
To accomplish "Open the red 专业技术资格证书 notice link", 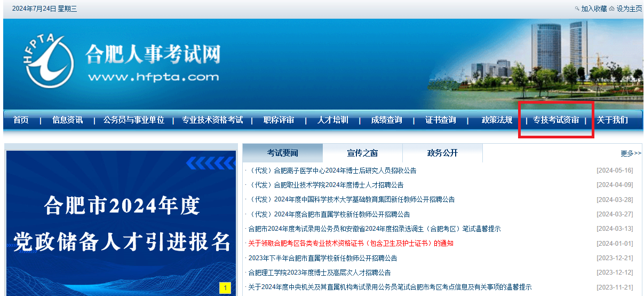I will [x=351, y=244].
